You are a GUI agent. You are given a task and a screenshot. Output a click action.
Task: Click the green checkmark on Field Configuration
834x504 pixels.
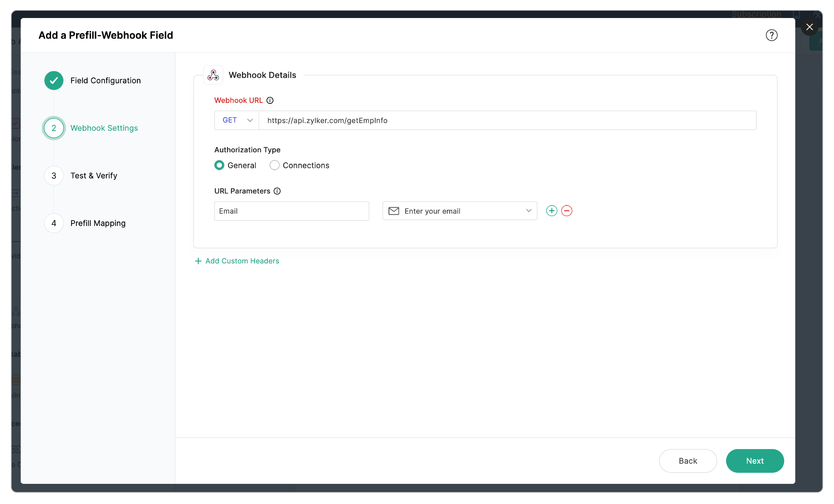click(x=54, y=80)
